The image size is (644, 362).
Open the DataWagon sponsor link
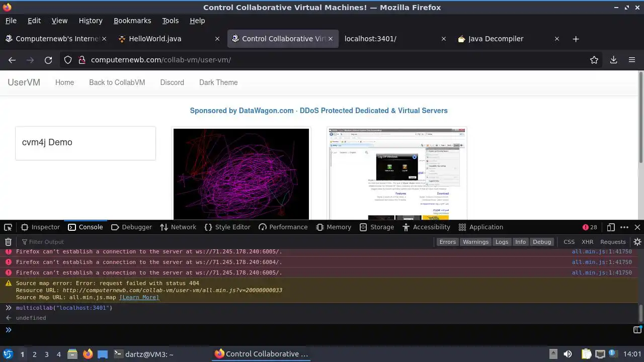pyautogui.click(x=318, y=111)
